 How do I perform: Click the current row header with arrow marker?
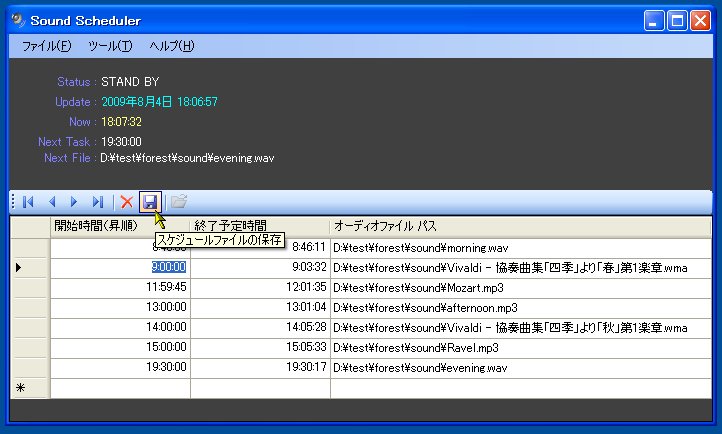coord(30,267)
